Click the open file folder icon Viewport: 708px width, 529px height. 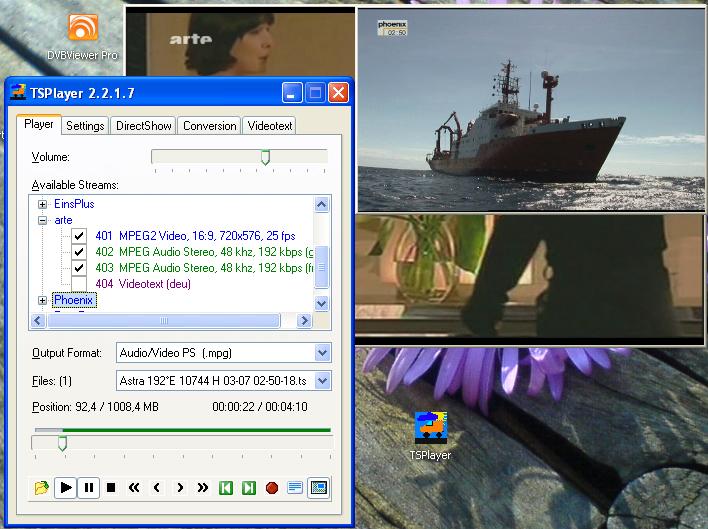tap(41, 488)
